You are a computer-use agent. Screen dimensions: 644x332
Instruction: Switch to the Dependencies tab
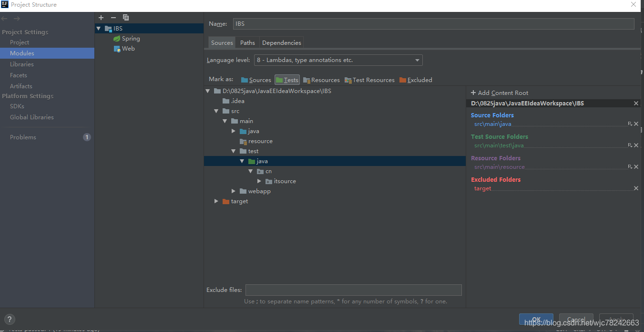[x=281, y=42]
